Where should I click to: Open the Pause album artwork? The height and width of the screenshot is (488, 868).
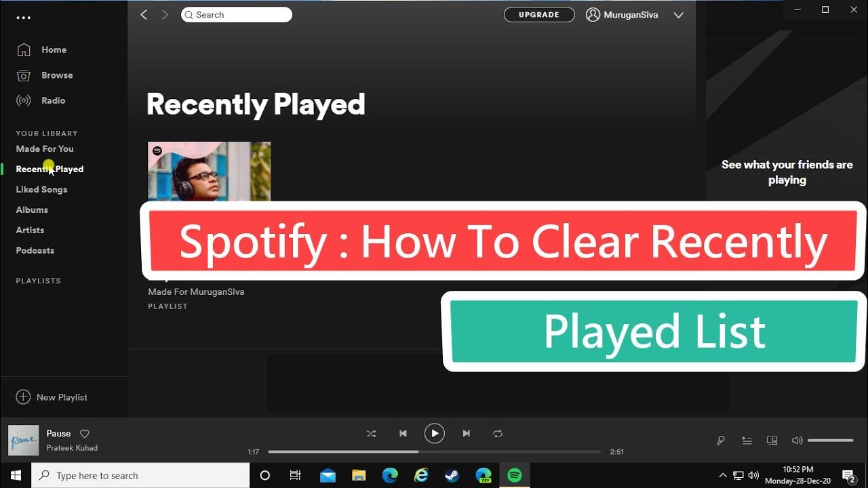click(23, 441)
